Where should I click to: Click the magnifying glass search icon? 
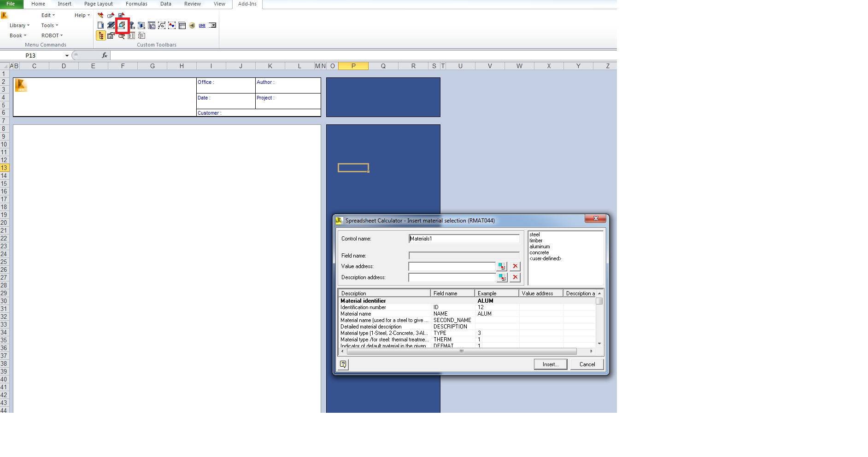(121, 36)
